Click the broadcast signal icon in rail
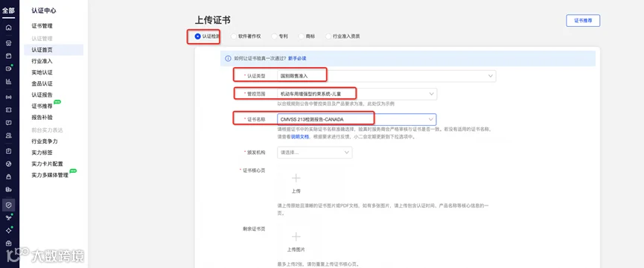This screenshot has height=268, width=644. coord(9,98)
